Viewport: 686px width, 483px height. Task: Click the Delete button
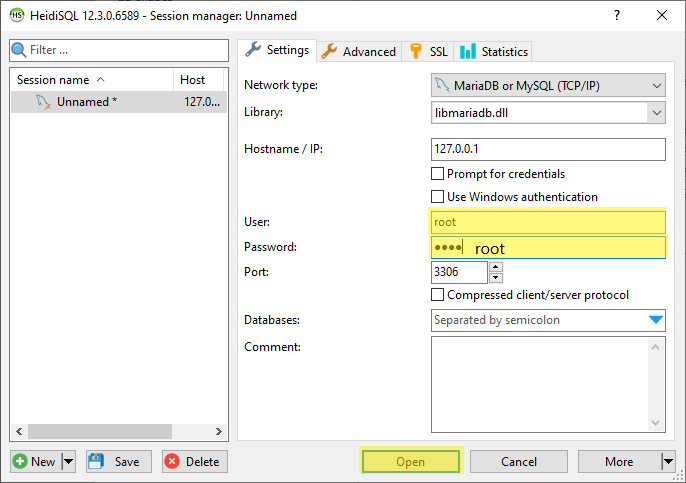(195, 461)
